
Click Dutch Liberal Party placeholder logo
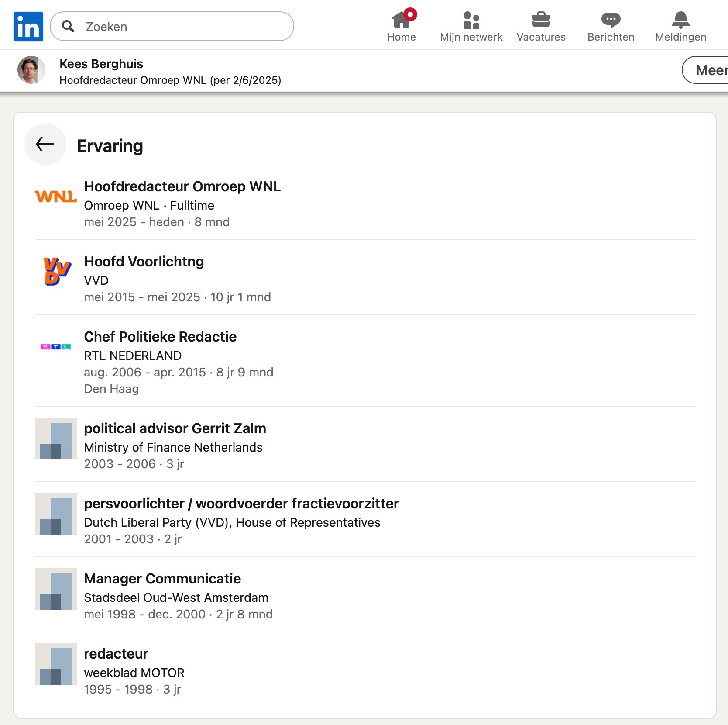point(56,514)
